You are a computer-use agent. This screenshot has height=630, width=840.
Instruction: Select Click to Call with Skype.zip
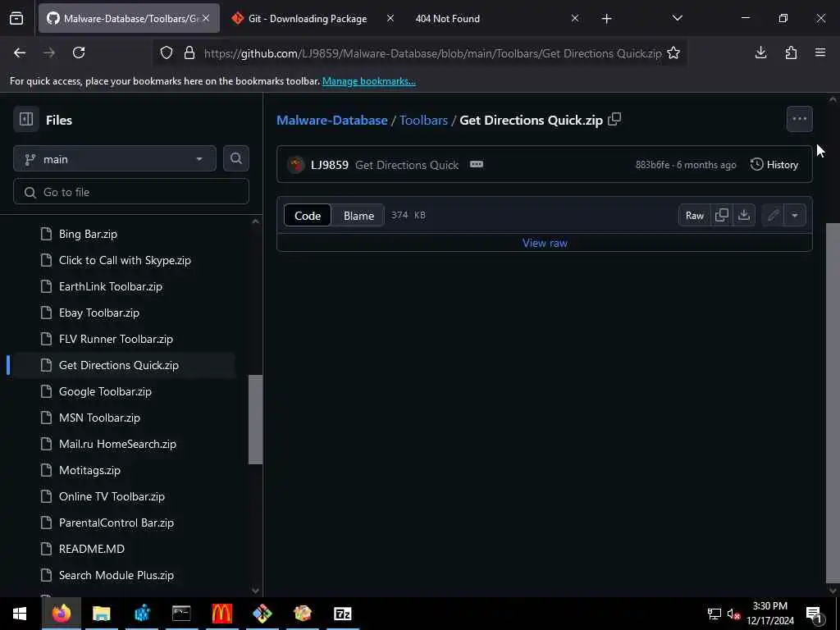click(125, 260)
